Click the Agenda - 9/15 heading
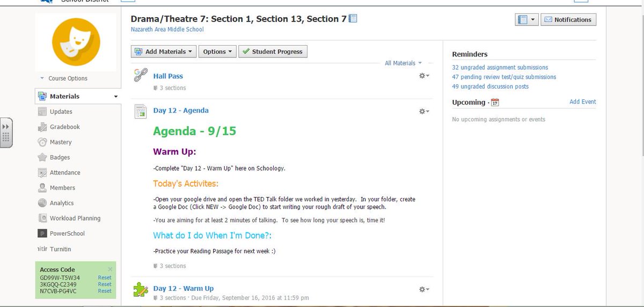The image size is (644, 307). tap(194, 131)
